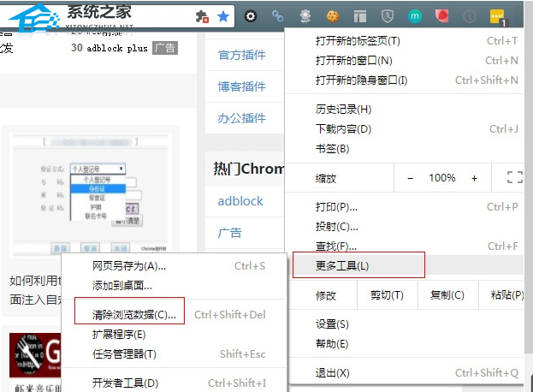533x392 pixels.
Task: Open 任务管理器(T) from submenu
Action: (x=174, y=354)
